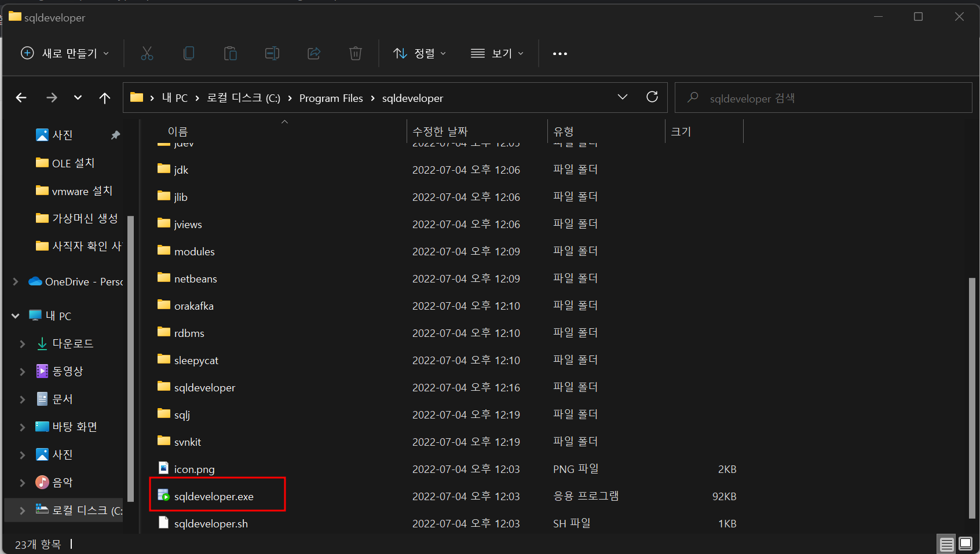The image size is (980, 554).
Task: Select the icon.png file icon
Action: point(164,468)
